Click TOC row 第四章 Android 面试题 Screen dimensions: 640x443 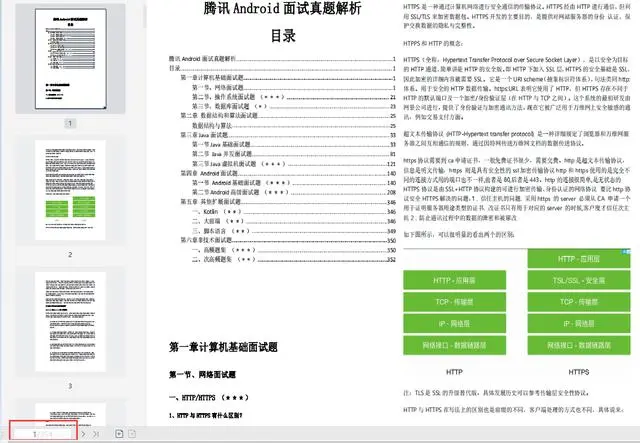(288, 173)
